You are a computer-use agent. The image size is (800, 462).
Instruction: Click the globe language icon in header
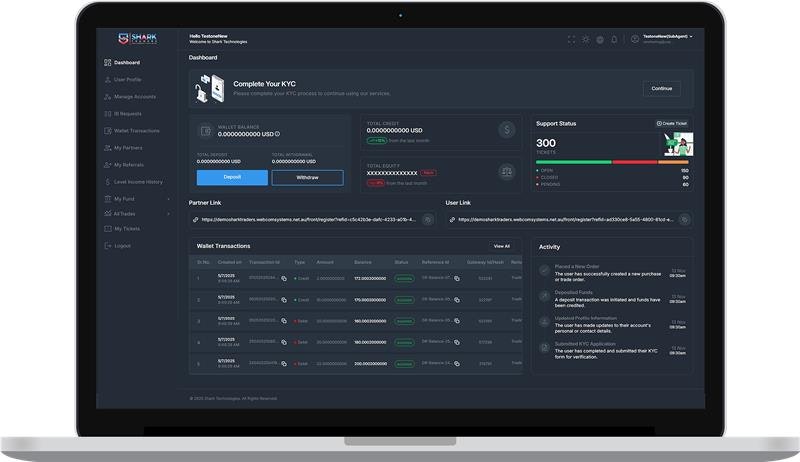tap(600, 39)
